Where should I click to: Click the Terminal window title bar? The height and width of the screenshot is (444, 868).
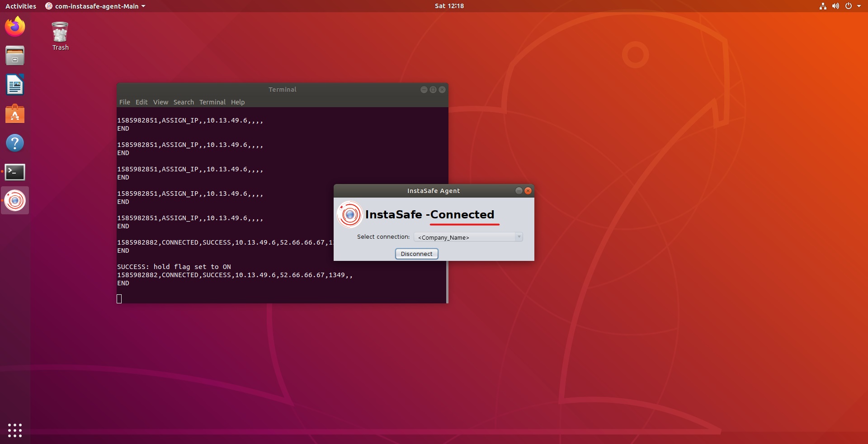(283, 90)
